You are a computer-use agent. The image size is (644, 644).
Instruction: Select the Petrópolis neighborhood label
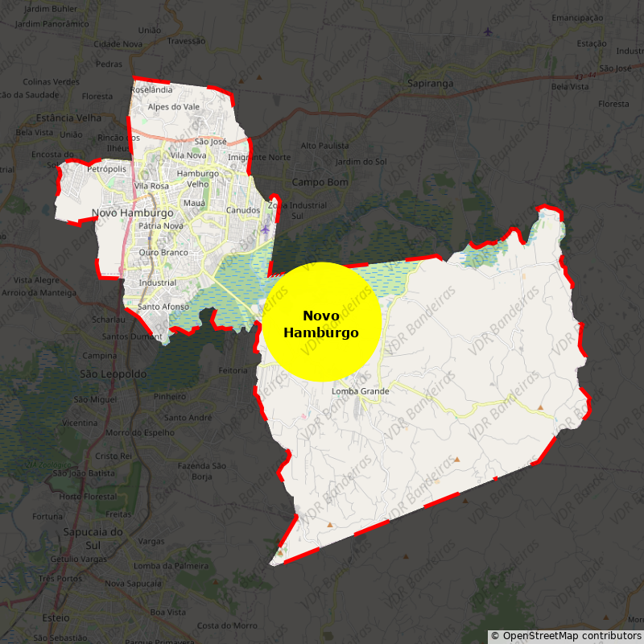click(x=107, y=169)
